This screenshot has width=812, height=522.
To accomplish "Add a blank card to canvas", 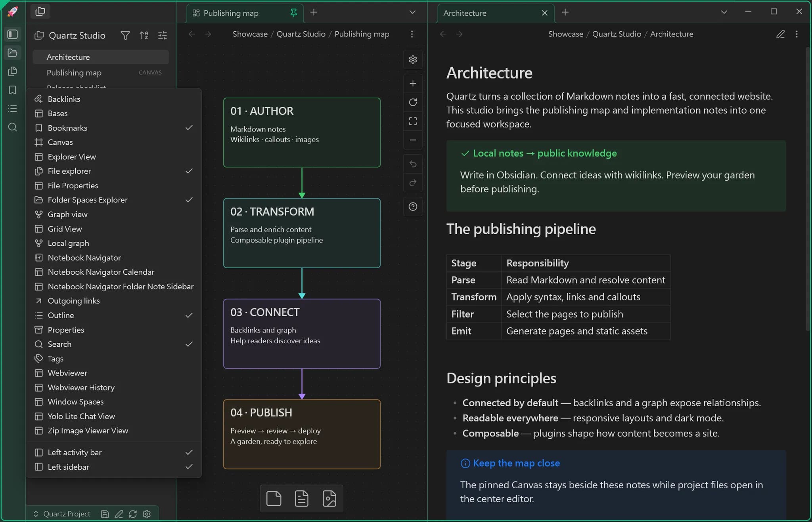I will (x=274, y=499).
